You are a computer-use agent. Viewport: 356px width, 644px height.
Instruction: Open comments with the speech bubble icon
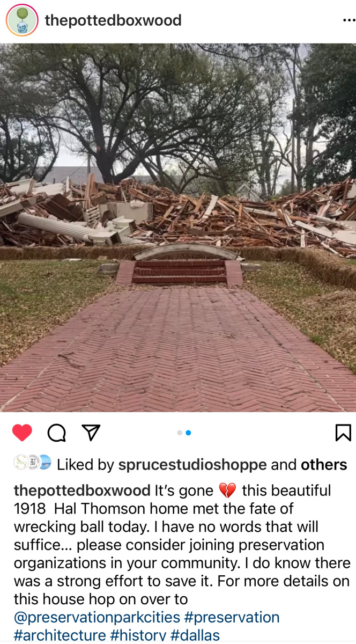57,433
